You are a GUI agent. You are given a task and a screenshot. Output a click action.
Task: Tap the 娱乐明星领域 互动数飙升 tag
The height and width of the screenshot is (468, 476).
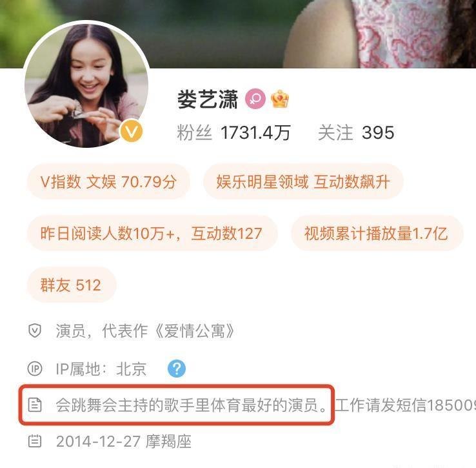[303, 182]
